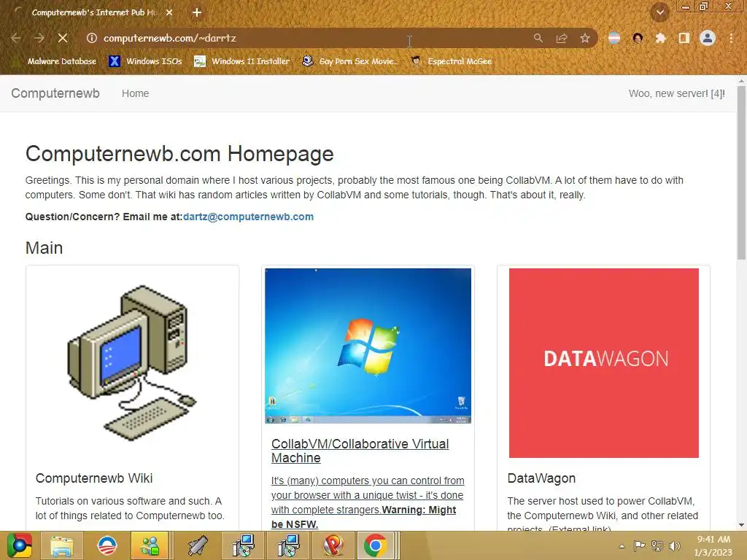Image resolution: width=747 pixels, height=560 pixels.
Task: Click the Computernewb brand link
Action: click(55, 93)
